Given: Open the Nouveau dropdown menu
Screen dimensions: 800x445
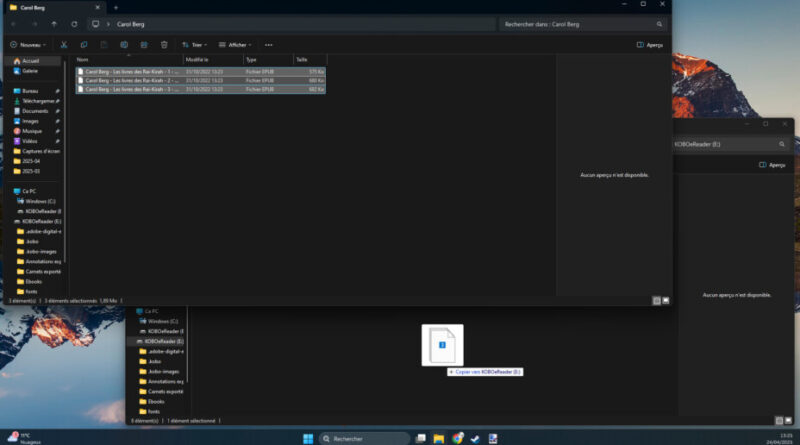Looking at the screenshot, I should 27,44.
